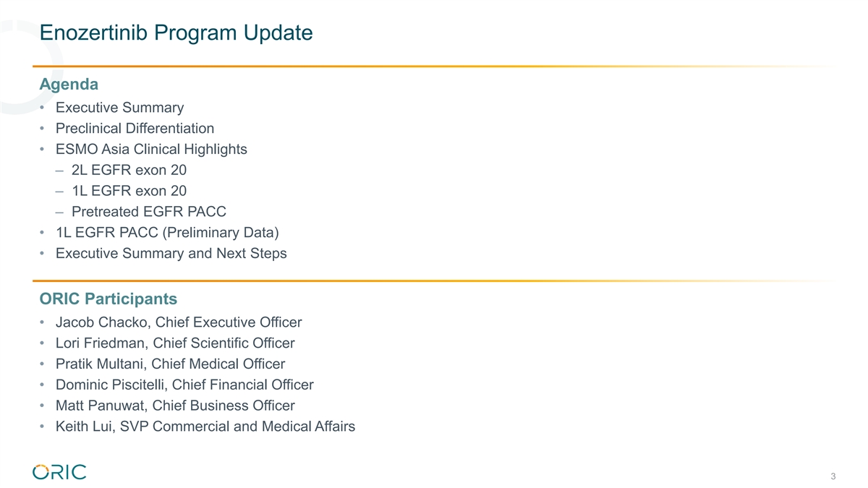The image size is (868, 488).
Task: Select Pratik Multani, Chief Medical Officer line
Action: click(x=170, y=364)
